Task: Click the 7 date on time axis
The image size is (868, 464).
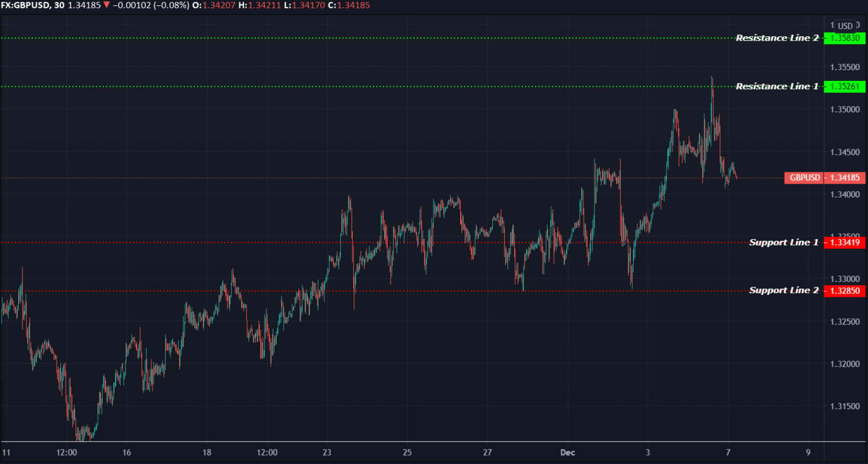Action: [728, 453]
